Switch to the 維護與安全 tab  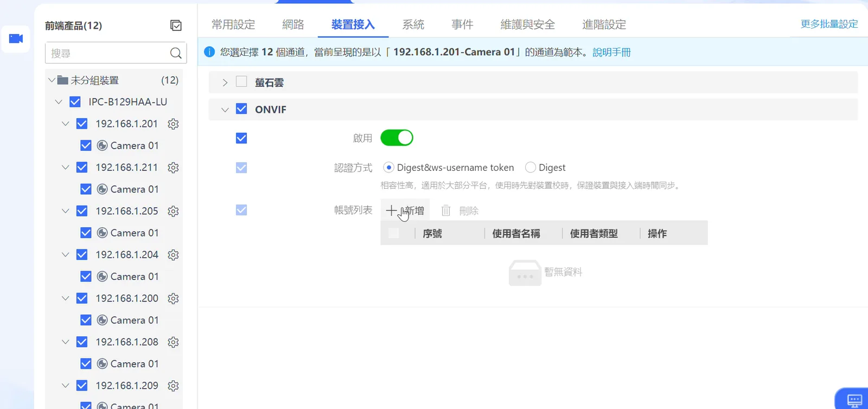point(527,24)
